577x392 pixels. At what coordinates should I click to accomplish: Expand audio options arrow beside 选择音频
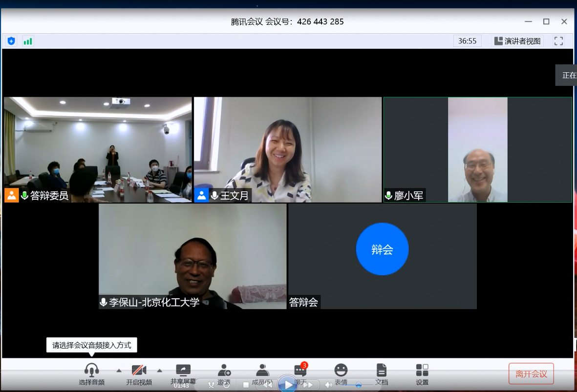point(119,370)
